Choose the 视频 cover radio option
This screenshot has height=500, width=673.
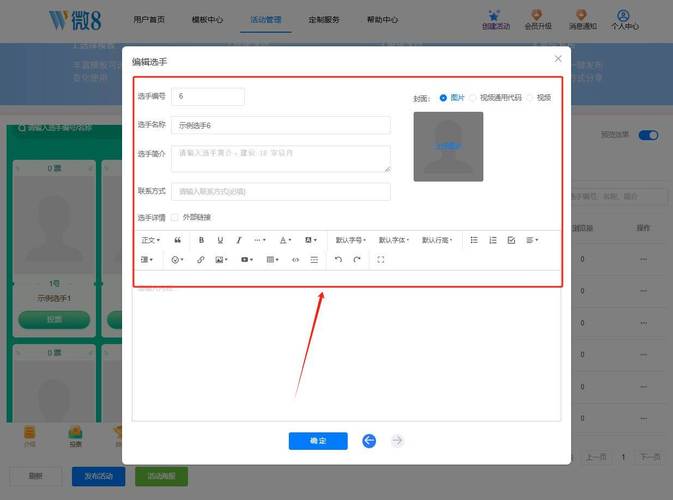coord(531,98)
